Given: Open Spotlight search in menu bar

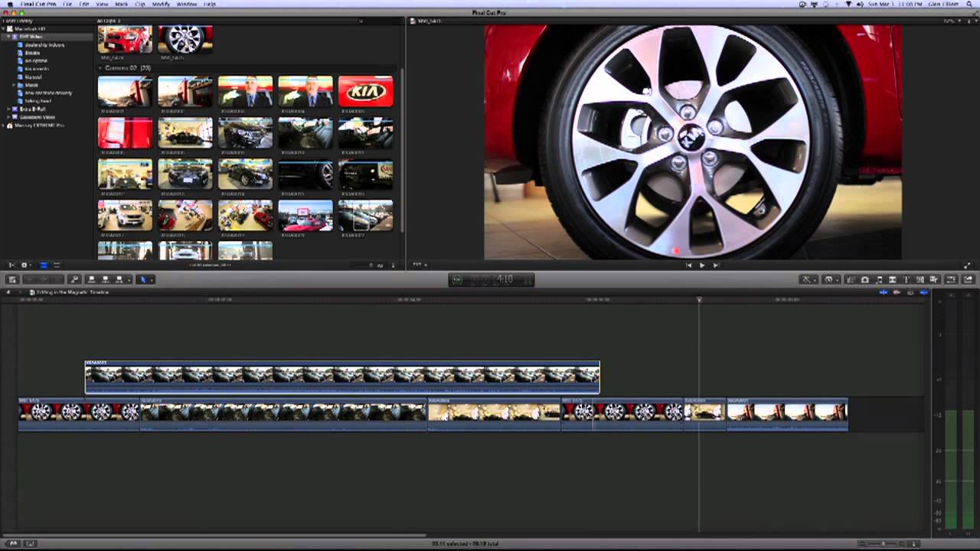Looking at the screenshot, I should tap(971, 4).
